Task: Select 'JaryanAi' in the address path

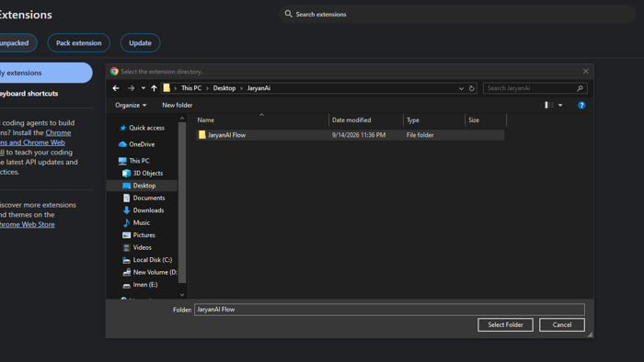Action: (259, 88)
